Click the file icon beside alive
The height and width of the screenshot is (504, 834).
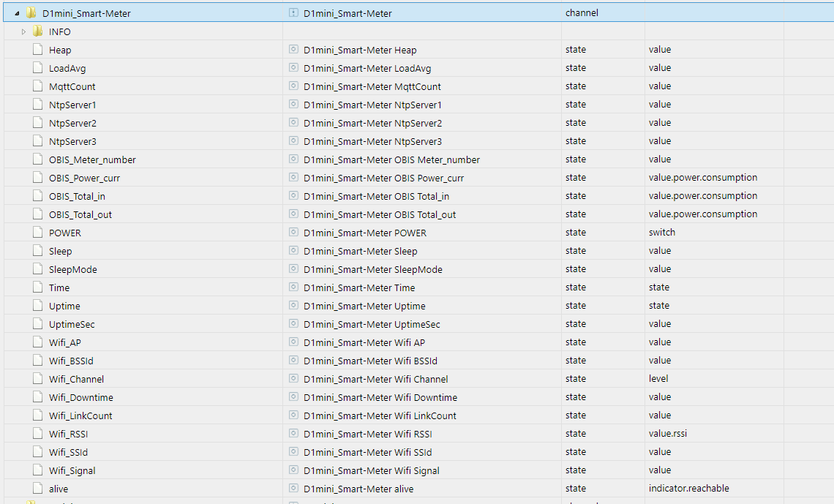tap(38, 488)
